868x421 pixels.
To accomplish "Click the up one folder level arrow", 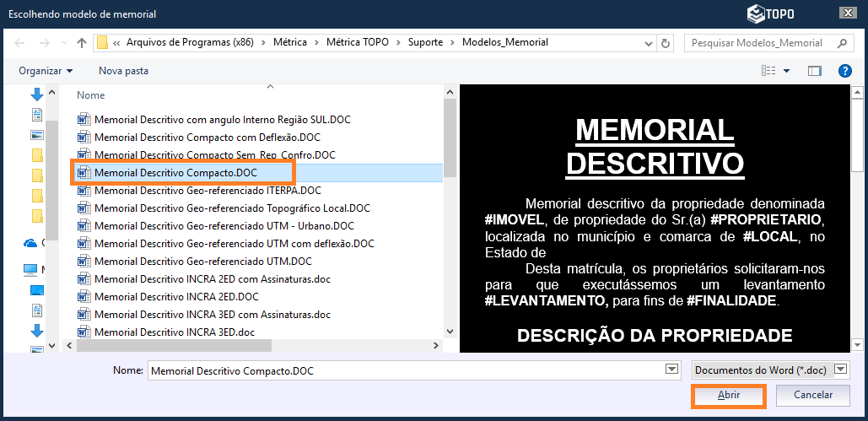I will (82, 43).
